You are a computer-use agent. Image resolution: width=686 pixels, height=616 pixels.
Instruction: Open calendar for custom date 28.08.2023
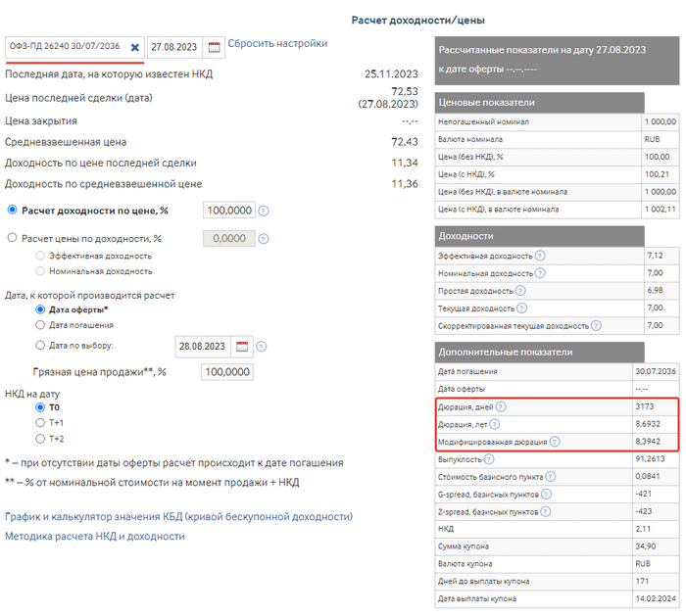click(242, 346)
